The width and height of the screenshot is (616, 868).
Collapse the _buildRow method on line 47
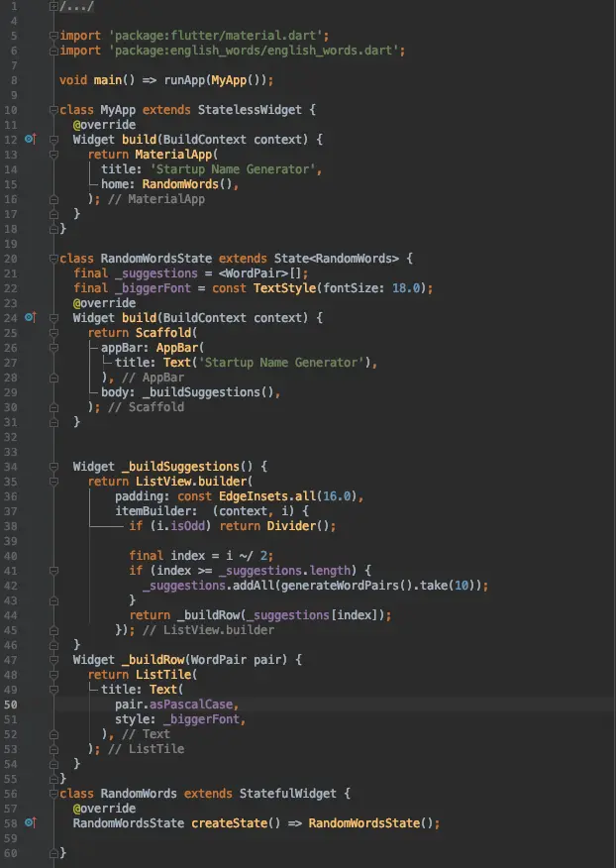53,660
